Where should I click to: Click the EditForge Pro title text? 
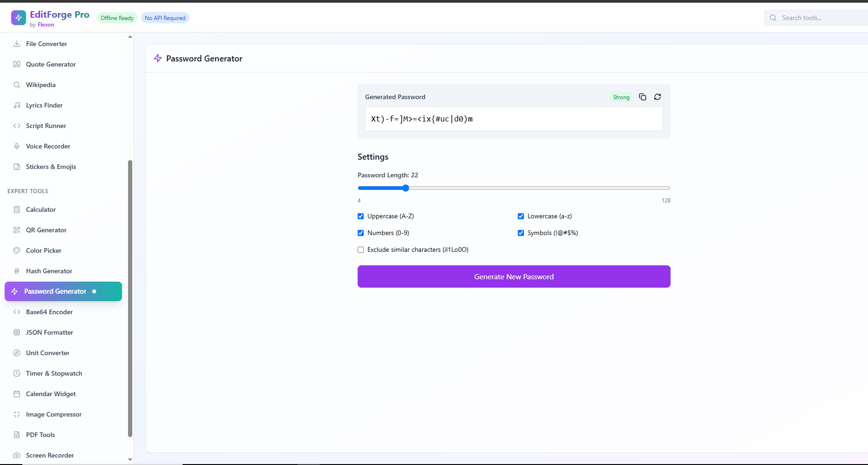pos(60,14)
